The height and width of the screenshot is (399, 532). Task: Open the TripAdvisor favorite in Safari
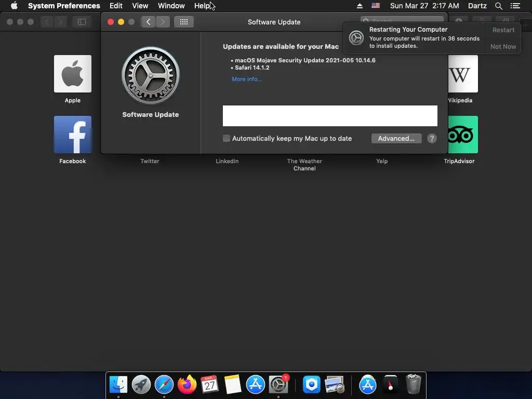pyautogui.click(x=463, y=135)
